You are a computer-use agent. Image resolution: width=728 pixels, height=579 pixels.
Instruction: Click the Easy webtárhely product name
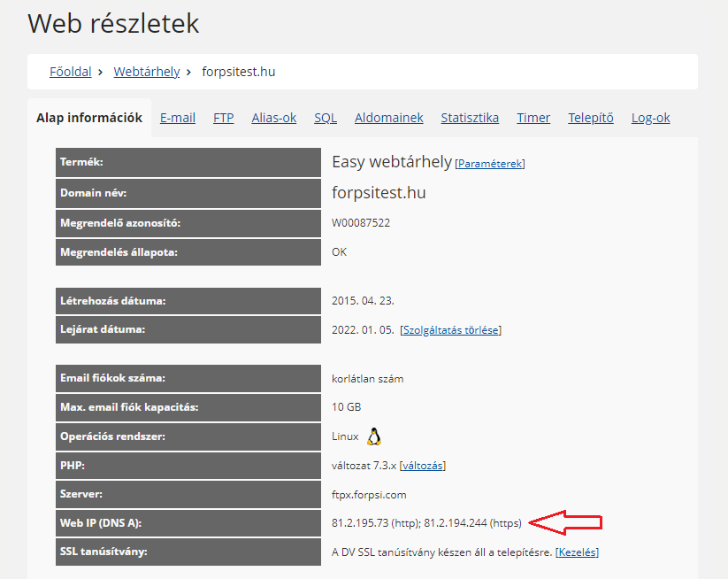pos(392,162)
